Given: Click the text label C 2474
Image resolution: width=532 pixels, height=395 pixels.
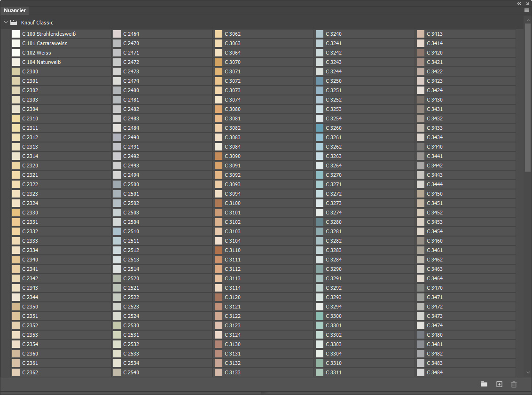Looking at the screenshot, I should [x=131, y=81].
